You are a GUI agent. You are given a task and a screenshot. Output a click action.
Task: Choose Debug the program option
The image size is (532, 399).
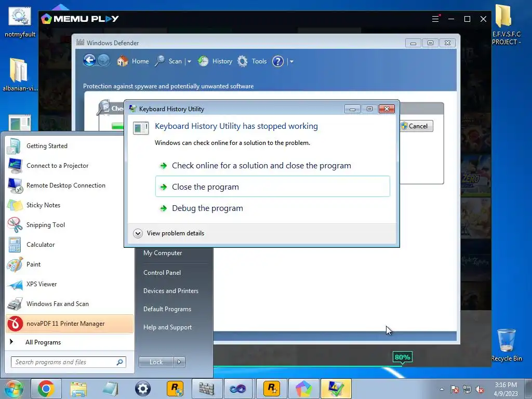click(x=272, y=208)
